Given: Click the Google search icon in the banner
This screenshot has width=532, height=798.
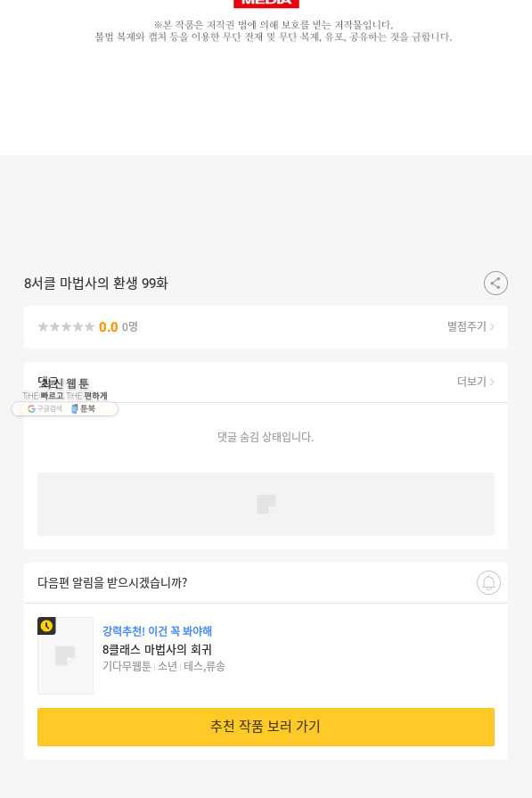Looking at the screenshot, I should click(31, 408).
